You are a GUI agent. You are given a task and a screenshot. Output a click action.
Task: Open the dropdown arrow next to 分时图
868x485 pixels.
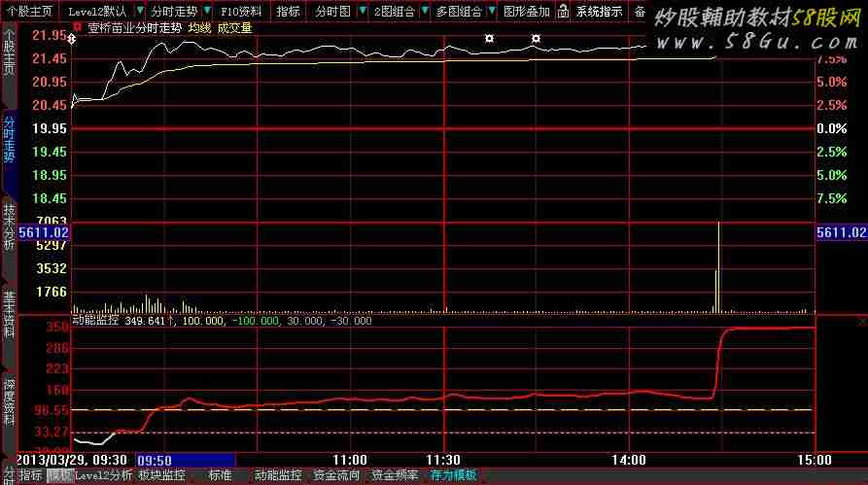click(x=362, y=12)
